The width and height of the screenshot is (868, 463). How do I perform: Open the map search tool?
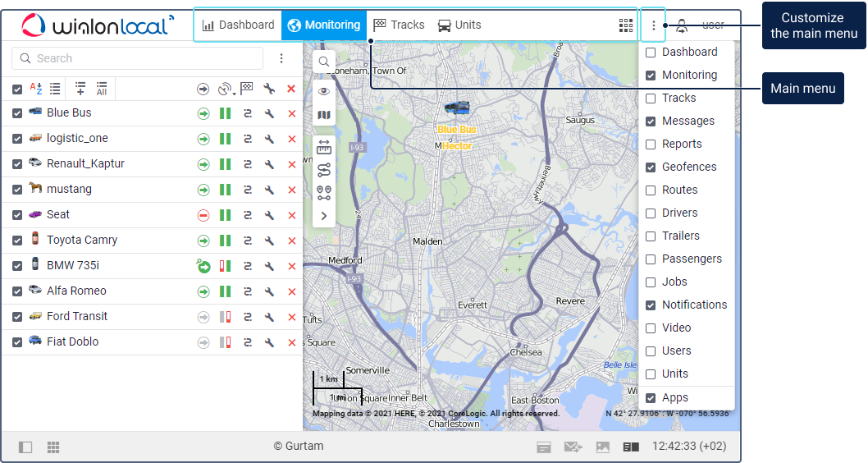tap(324, 62)
